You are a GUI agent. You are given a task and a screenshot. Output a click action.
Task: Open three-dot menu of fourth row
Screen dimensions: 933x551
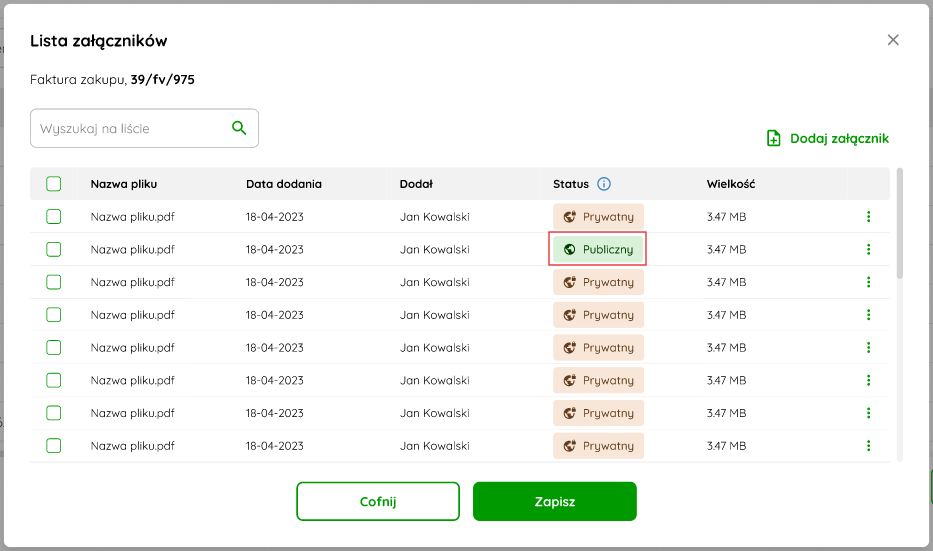(x=868, y=315)
